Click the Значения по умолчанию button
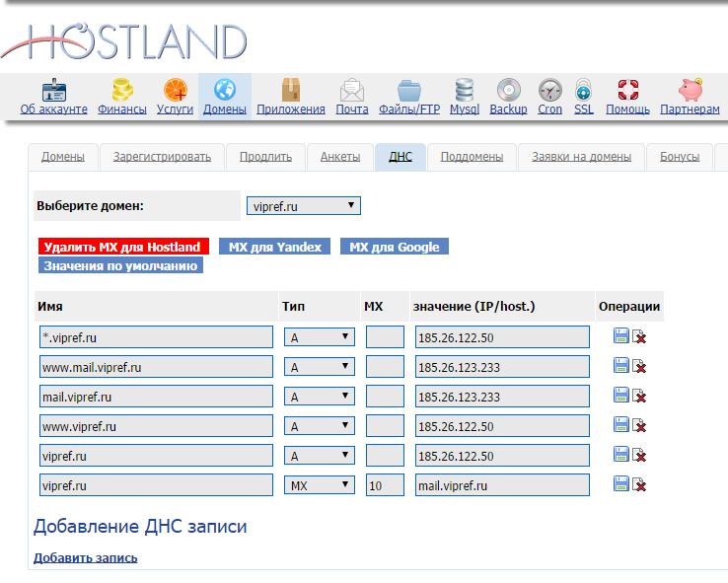Image resolution: width=728 pixels, height=583 pixels. (120, 265)
